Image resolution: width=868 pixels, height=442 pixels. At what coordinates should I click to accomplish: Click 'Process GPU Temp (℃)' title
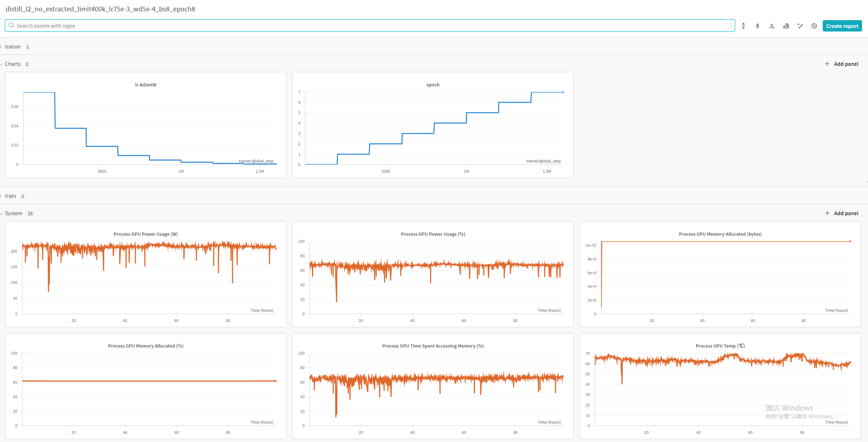(720, 346)
